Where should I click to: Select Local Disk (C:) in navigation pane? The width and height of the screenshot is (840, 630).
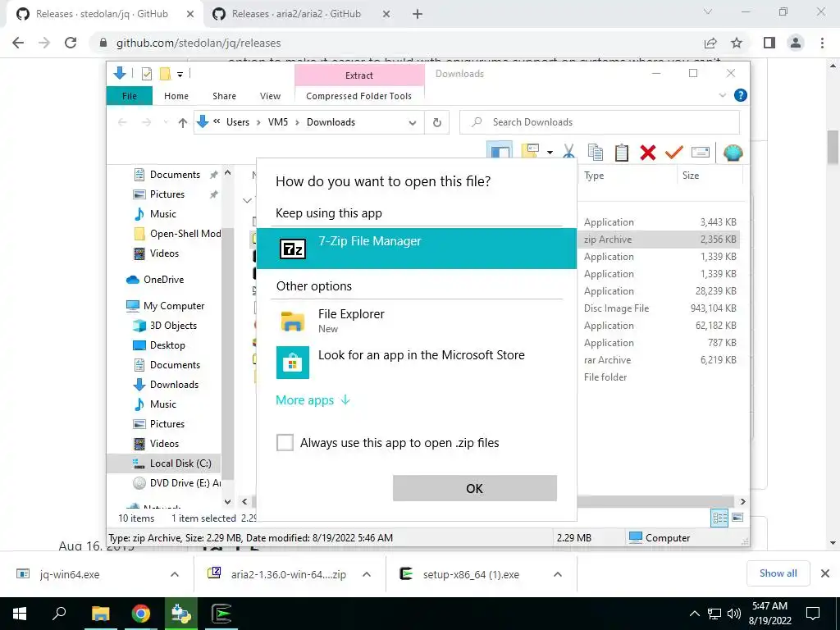(180, 463)
